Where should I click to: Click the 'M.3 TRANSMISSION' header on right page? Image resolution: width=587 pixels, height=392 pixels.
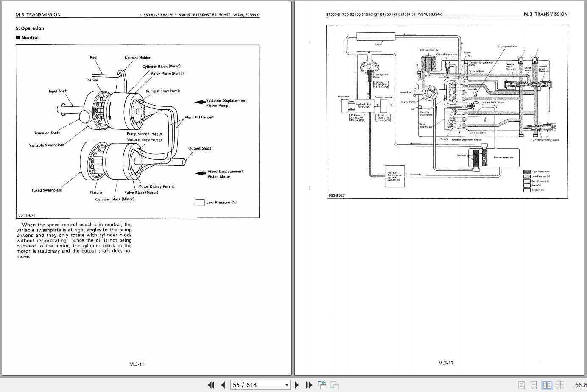pos(545,14)
